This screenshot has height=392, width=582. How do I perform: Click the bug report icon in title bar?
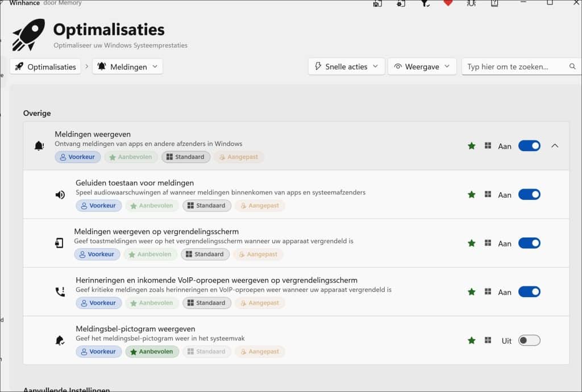[471, 3]
